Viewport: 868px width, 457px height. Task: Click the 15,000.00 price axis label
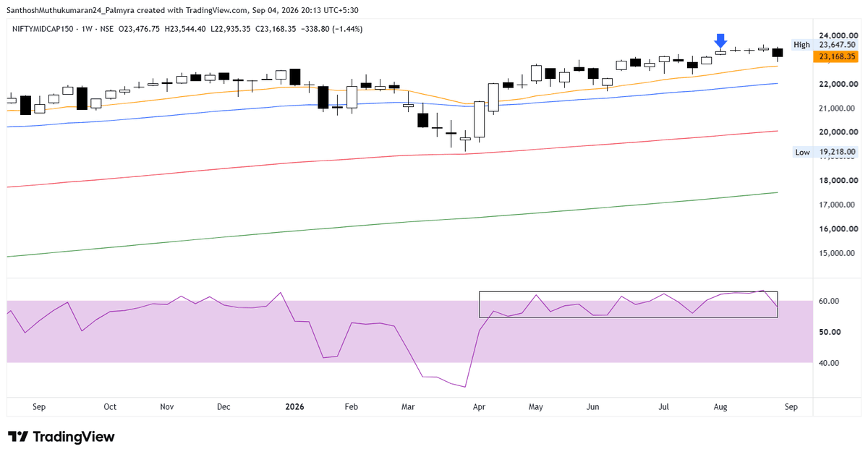click(838, 254)
